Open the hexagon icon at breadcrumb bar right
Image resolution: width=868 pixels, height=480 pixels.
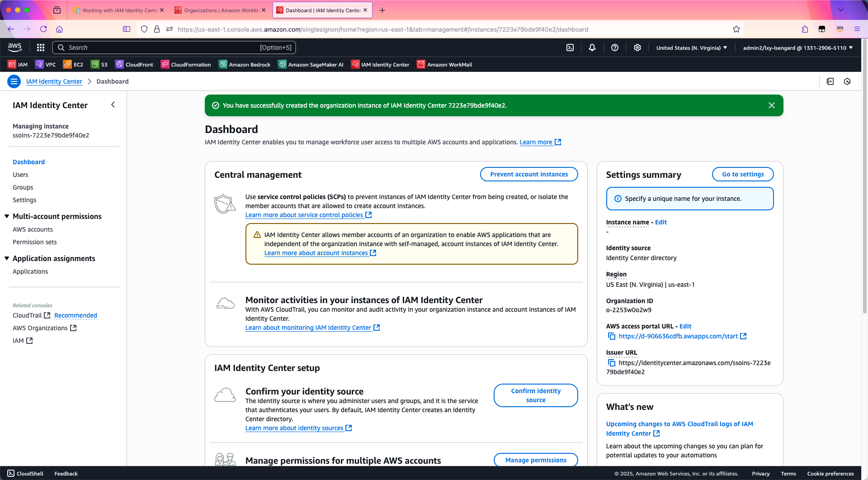pos(847,81)
